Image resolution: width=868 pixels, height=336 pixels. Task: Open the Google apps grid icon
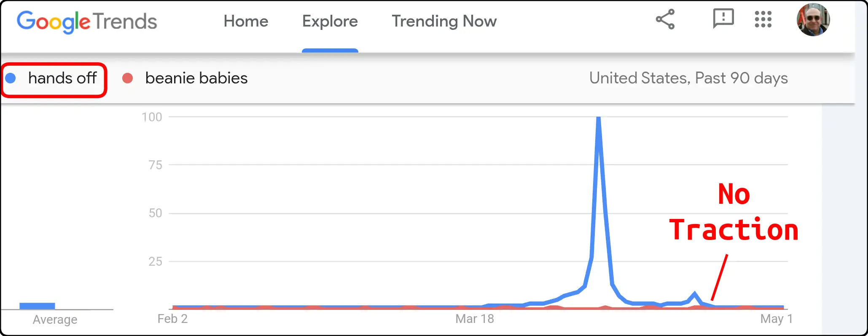pos(763,19)
